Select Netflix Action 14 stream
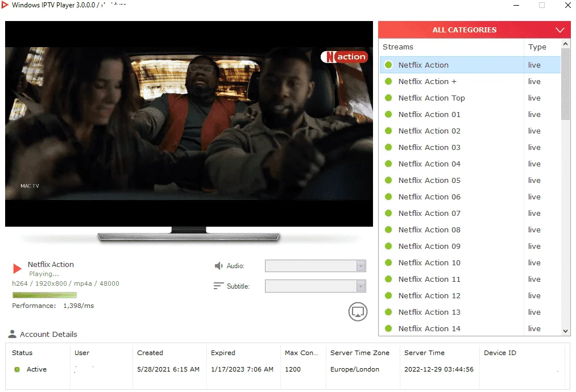 (470, 328)
